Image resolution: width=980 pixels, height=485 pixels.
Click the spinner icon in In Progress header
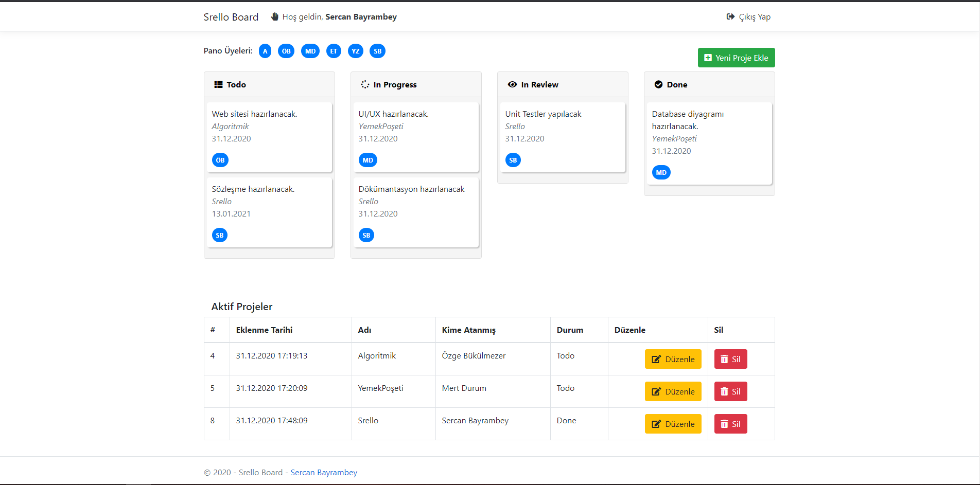click(365, 84)
